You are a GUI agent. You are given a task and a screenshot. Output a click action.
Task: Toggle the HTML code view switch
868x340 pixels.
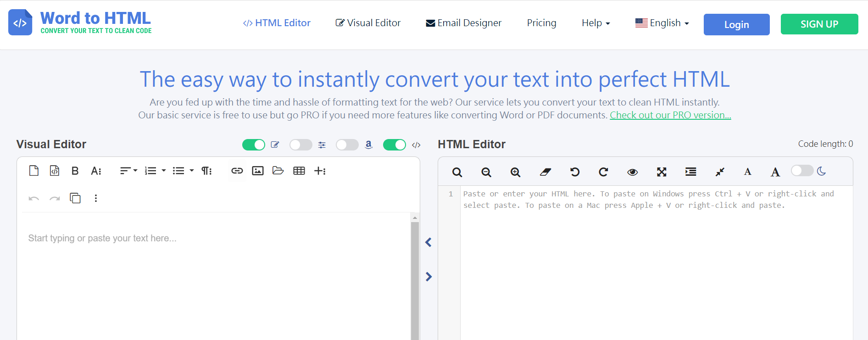point(395,145)
